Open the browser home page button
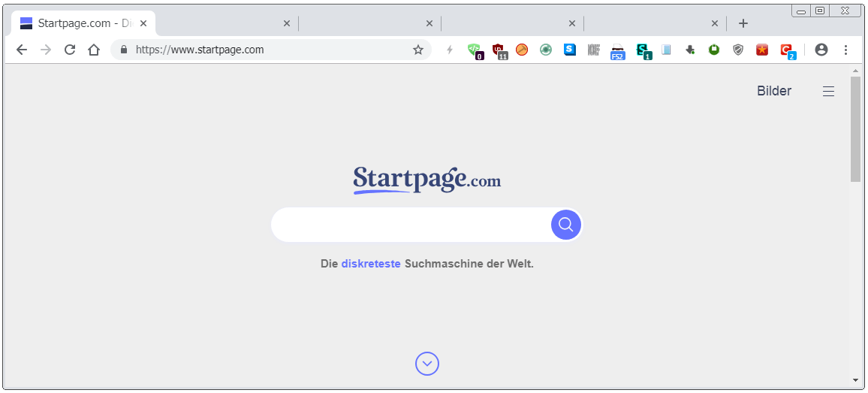Viewport: 868px width, 393px height. click(x=94, y=50)
